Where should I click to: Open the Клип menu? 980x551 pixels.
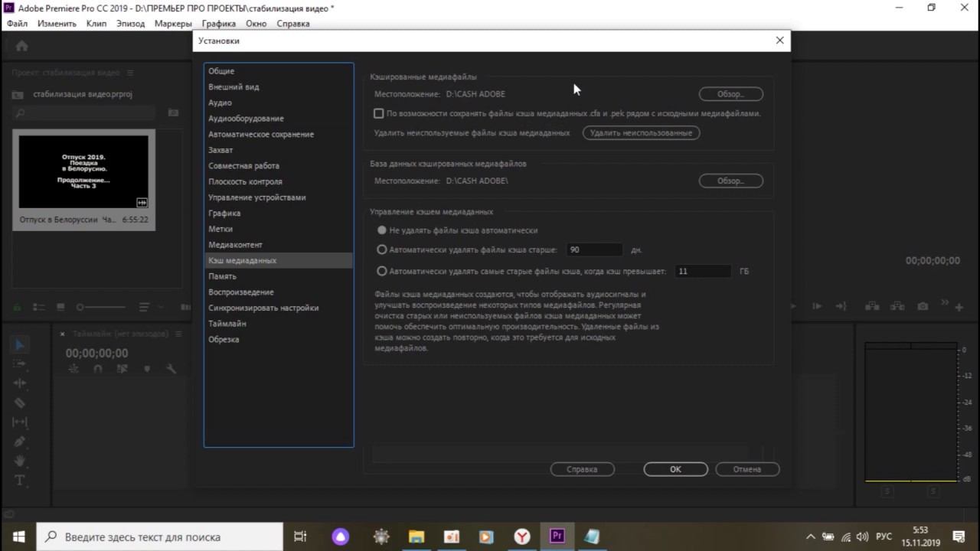(x=96, y=24)
